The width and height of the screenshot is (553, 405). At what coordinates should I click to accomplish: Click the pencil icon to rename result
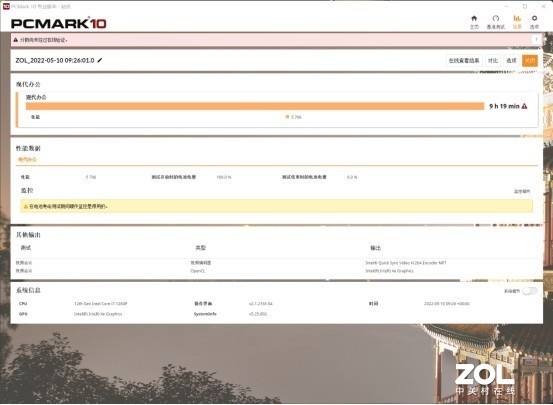(100, 60)
